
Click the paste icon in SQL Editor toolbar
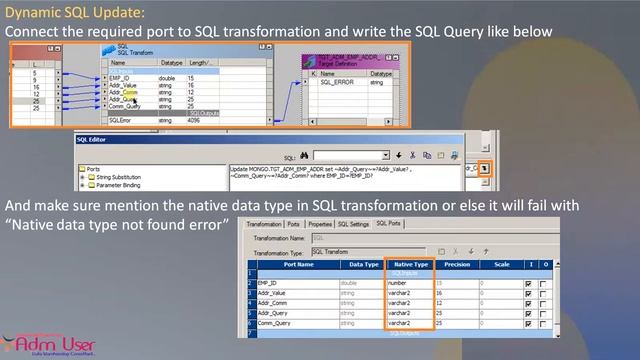click(x=441, y=156)
